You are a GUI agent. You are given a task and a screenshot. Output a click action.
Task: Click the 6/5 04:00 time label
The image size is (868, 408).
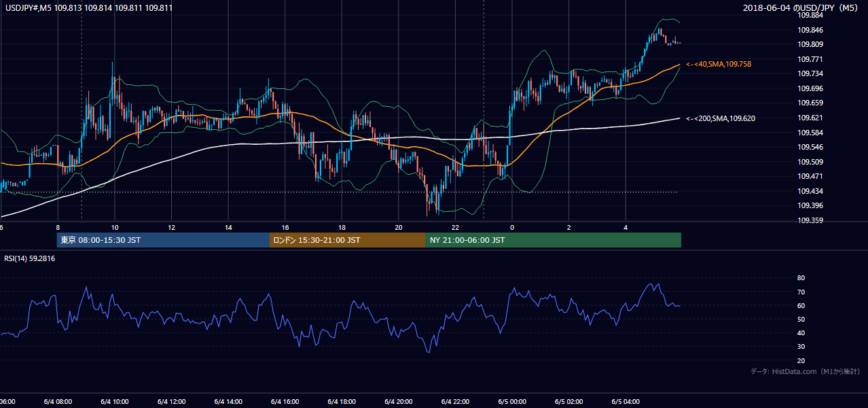coord(625,402)
